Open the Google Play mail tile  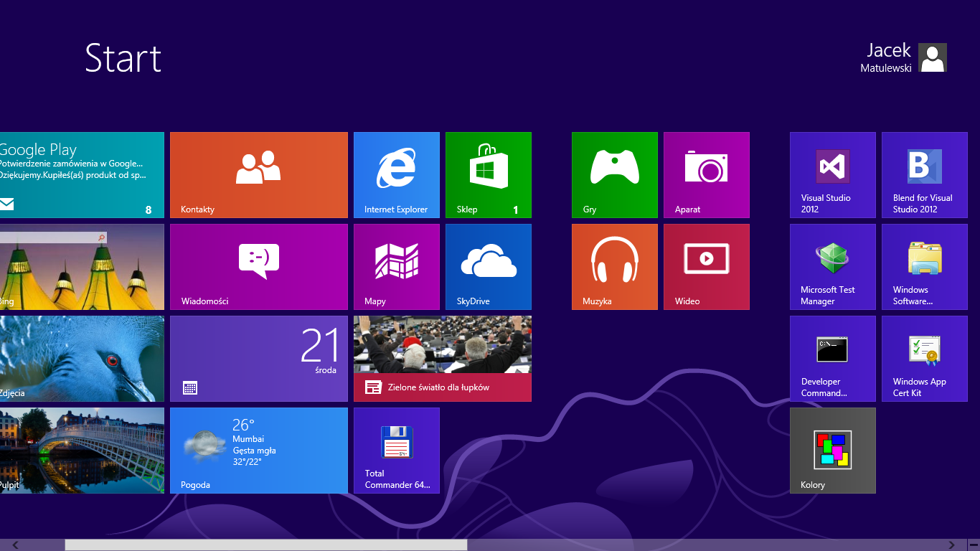pos(82,175)
